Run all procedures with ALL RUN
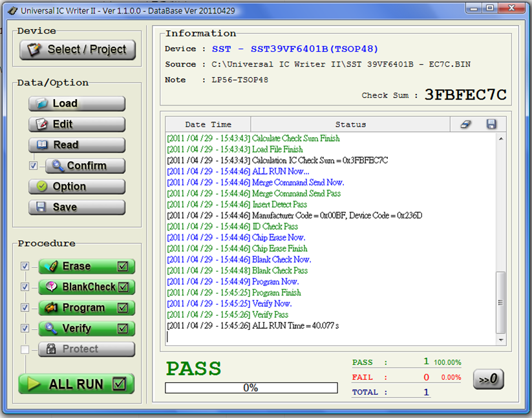The image size is (532, 418). [76, 384]
